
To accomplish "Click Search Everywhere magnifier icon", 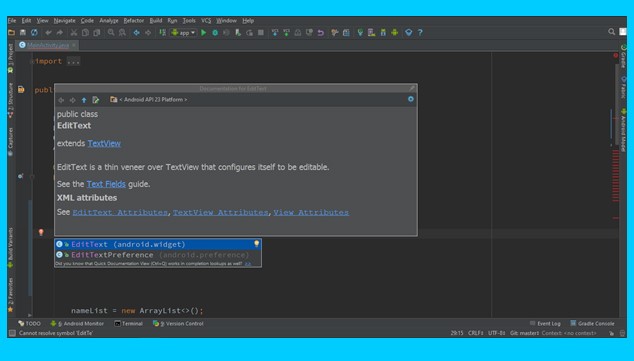I will tap(611, 32).
